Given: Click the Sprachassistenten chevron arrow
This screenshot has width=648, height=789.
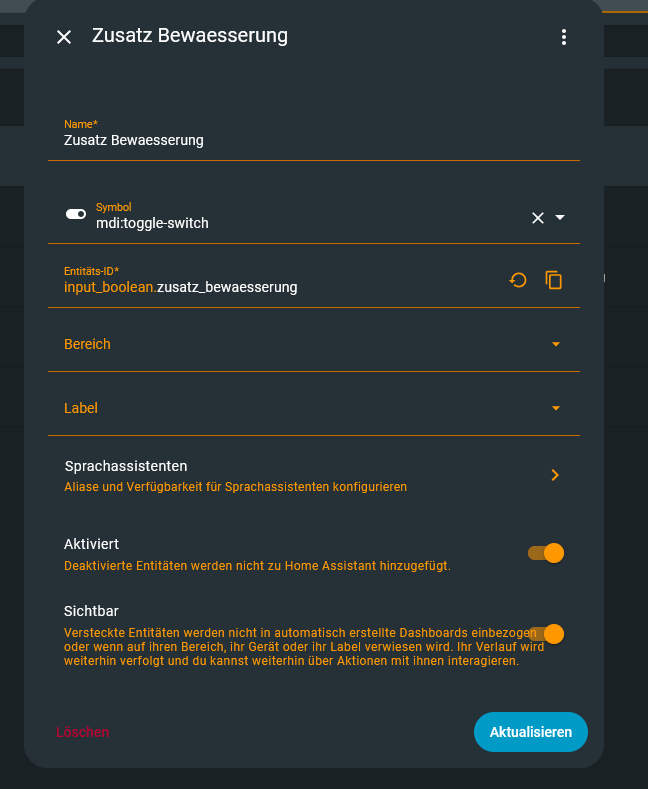Looking at the screenshot, I should click(x=556, y=475).
